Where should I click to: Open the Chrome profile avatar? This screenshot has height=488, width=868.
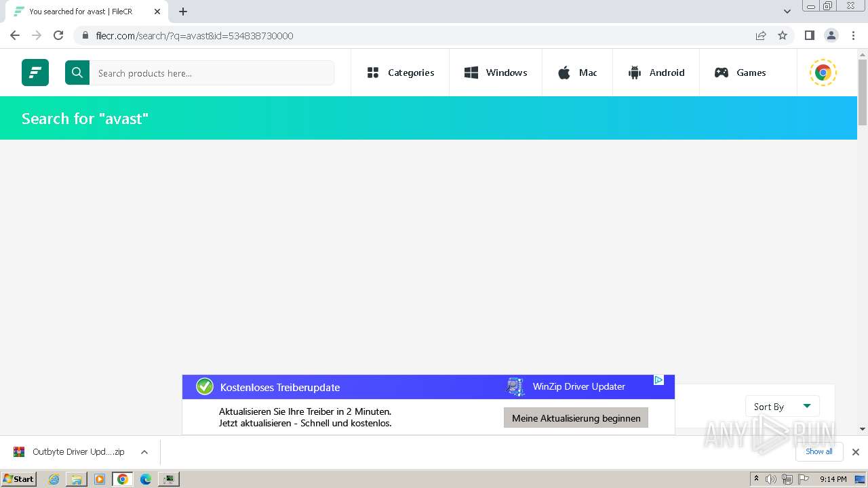tap(831, 35)
